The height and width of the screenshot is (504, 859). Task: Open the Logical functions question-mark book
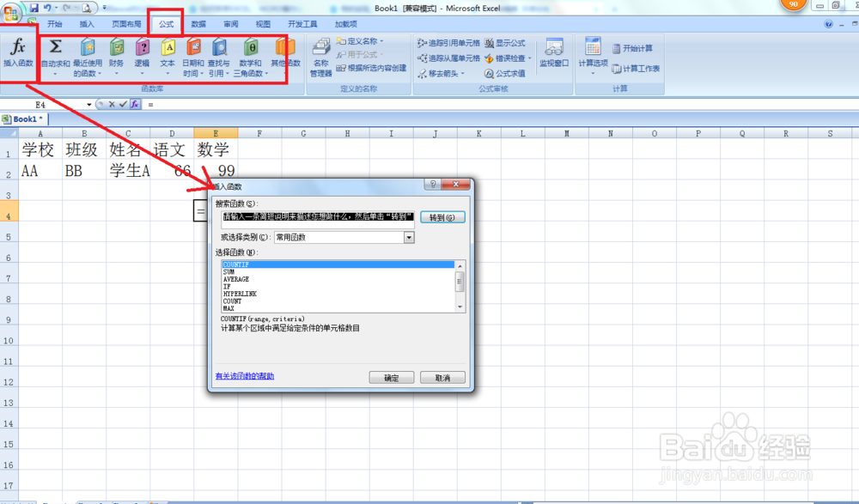point(142,47)
